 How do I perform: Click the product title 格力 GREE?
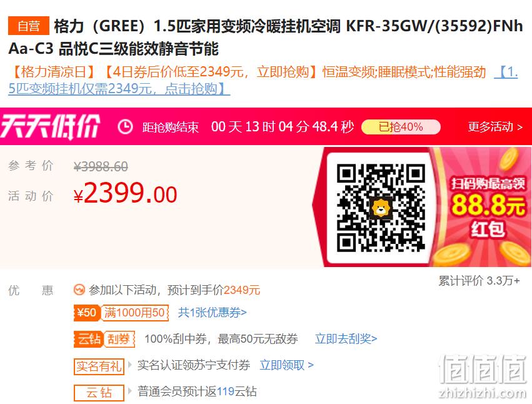[266, 38]
